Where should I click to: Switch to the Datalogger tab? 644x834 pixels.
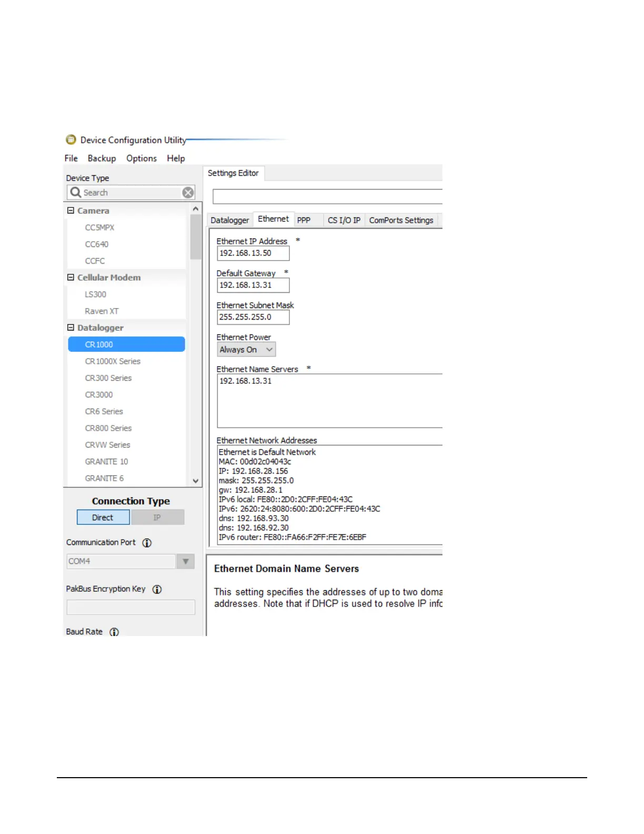click(x=230, y=220)
